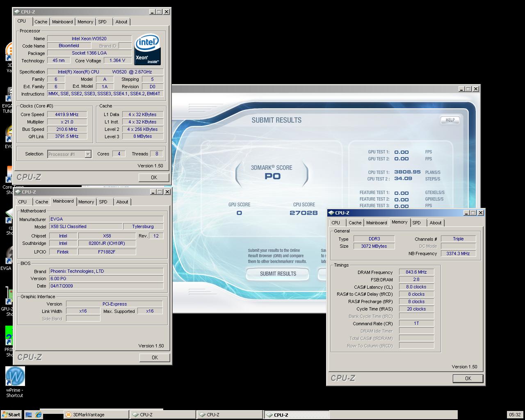
Task: Click the Show Desktop quick launch icon
Action: point(29,415)
